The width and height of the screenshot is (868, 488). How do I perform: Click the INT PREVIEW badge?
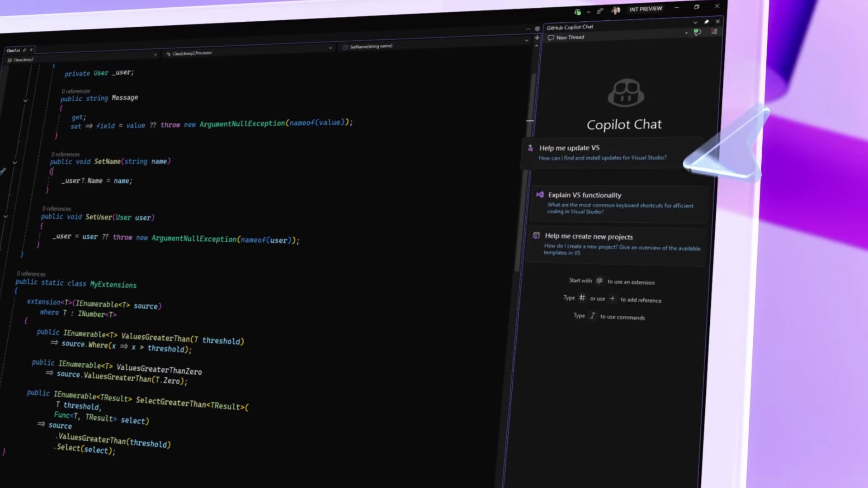[646, 9]
